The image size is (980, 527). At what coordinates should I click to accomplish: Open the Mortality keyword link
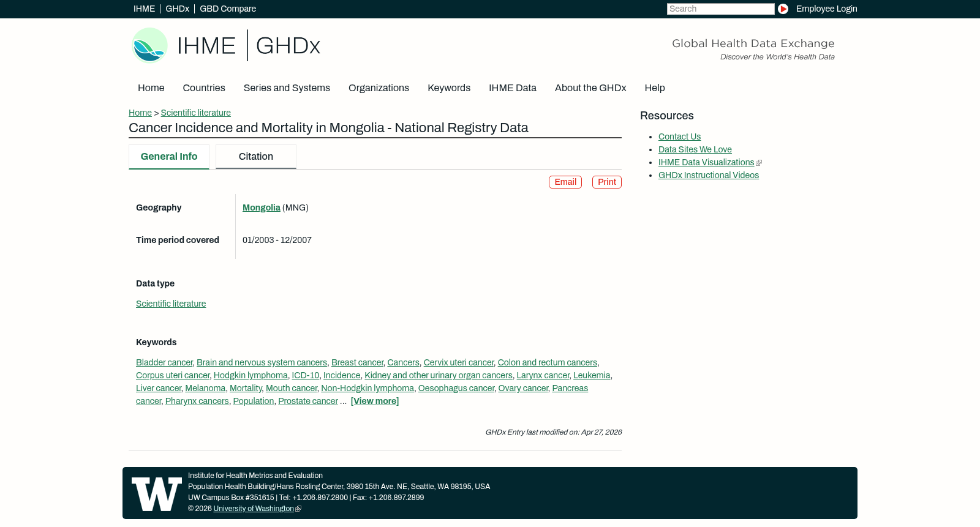click(246, 388)
